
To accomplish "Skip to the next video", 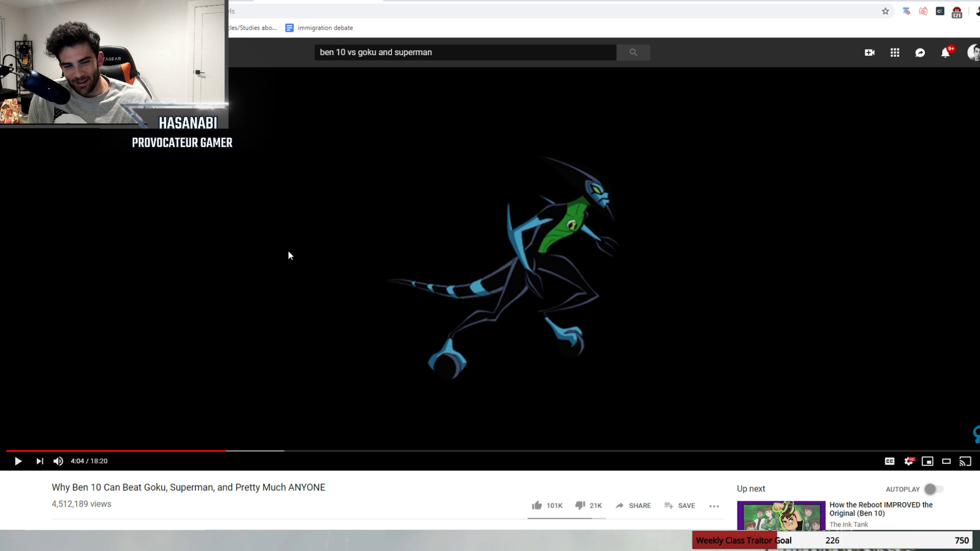I will [x=40, y=461].
